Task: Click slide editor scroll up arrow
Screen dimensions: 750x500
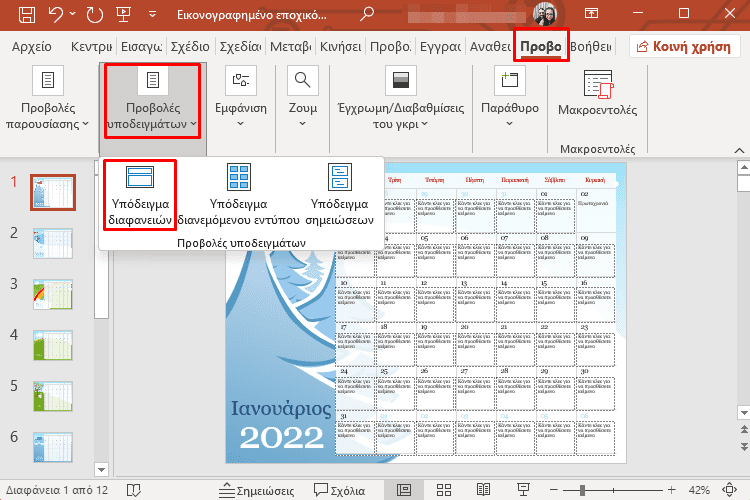Action: [744, 167]
